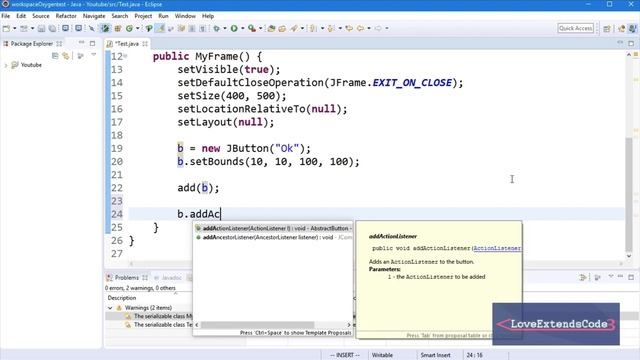The width and height of the screenshot is (640, 360).
Task: Click the Search flashlight toolbar icon
Action: [294, 28]
